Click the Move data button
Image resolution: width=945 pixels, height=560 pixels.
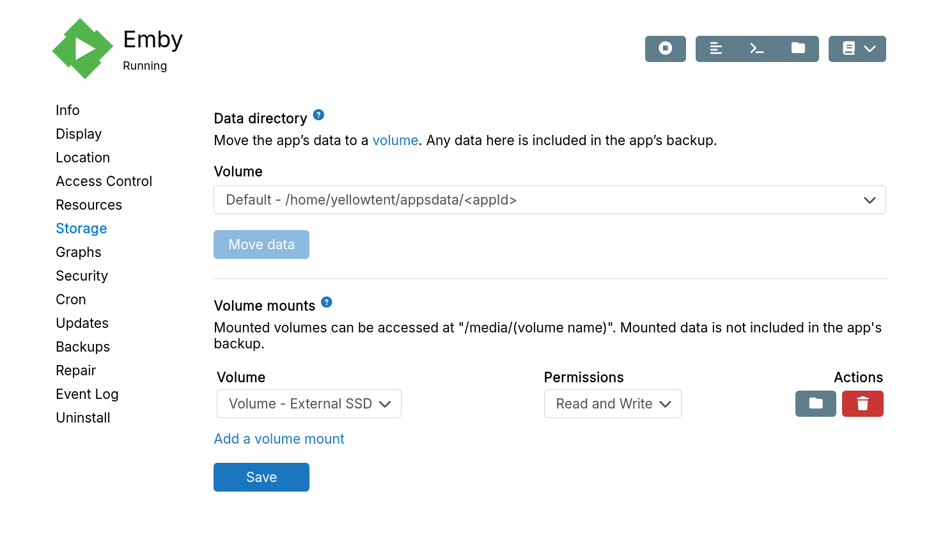261,245
